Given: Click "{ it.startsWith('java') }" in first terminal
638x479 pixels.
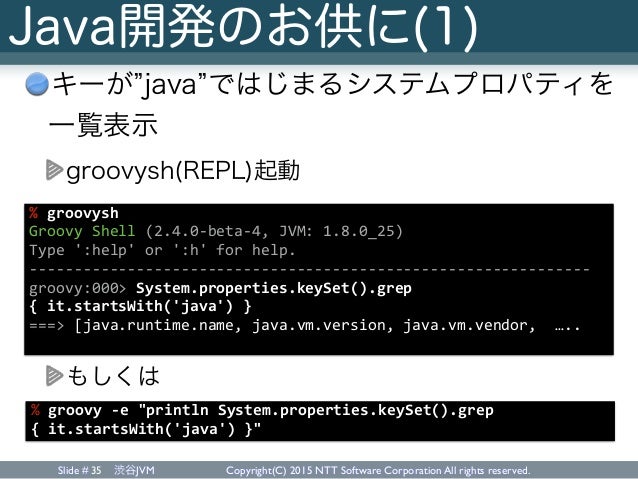Looking at the screenshot, I should coord(140,306).
